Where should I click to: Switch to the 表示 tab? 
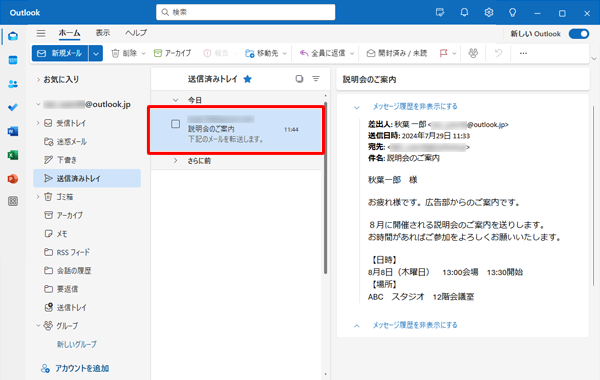tap(103, 33)
